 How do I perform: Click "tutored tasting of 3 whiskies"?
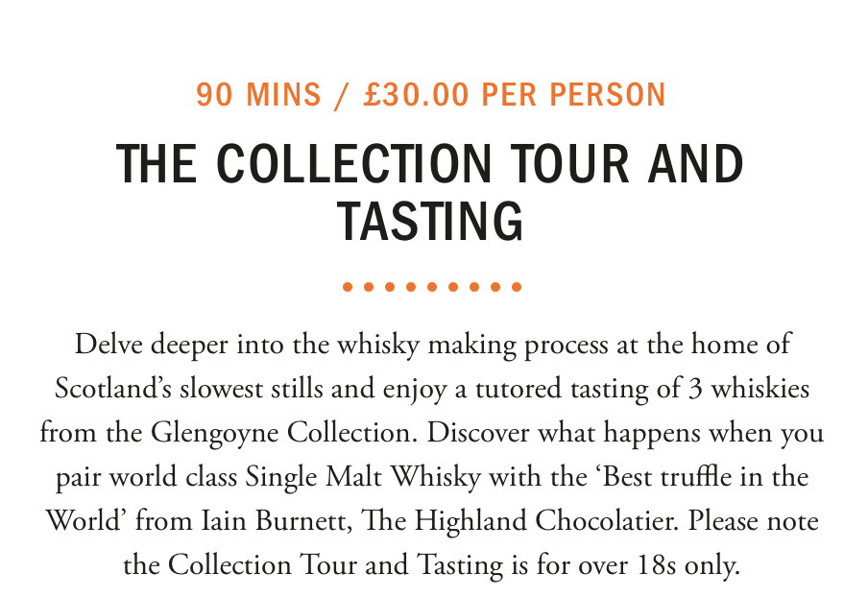pos(642,389)
